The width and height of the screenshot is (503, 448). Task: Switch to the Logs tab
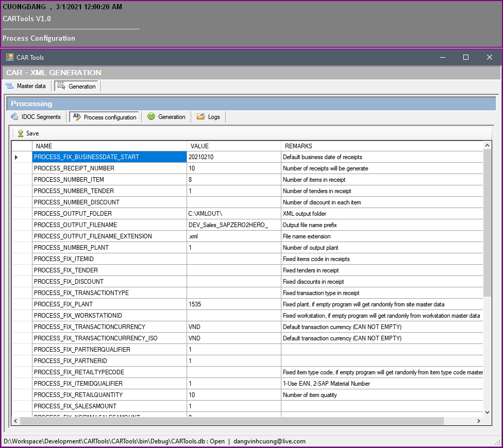213,117
